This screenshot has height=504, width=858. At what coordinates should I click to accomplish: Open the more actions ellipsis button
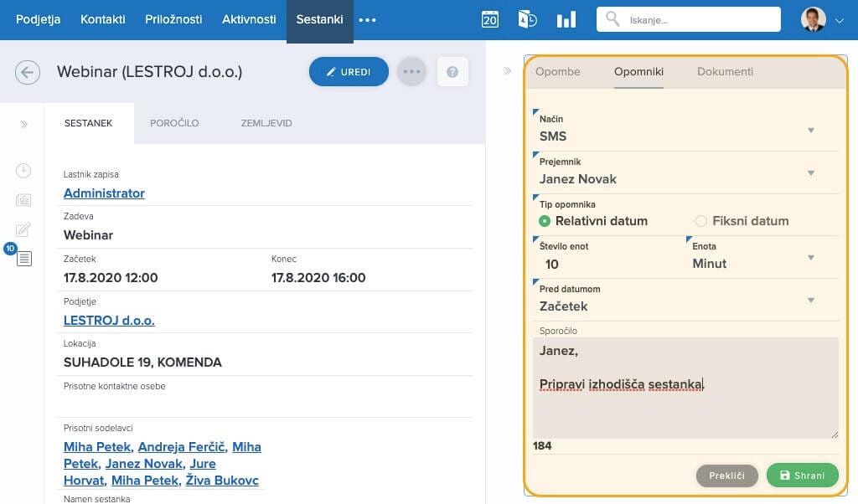point(411,72)
